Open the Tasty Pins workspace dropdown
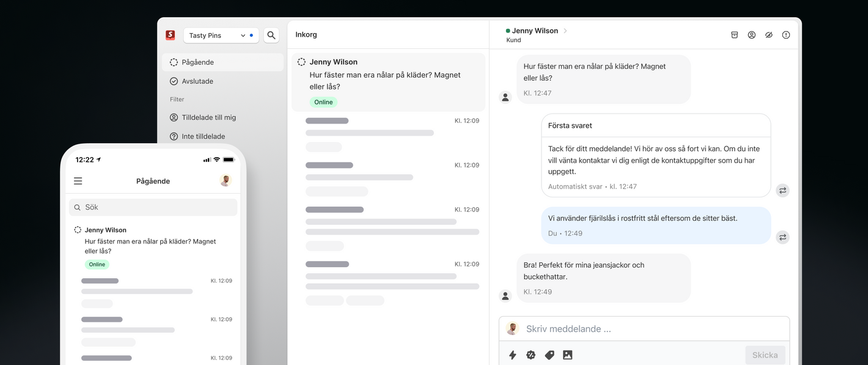This screenshot has height=365, width=868. click(221, 35)
